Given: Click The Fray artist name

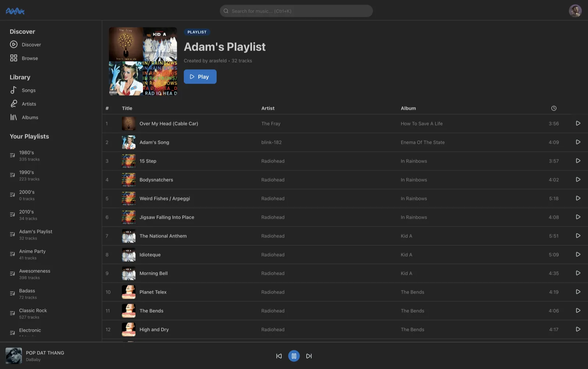Looking at the screenshot, I should coord(271,124).
